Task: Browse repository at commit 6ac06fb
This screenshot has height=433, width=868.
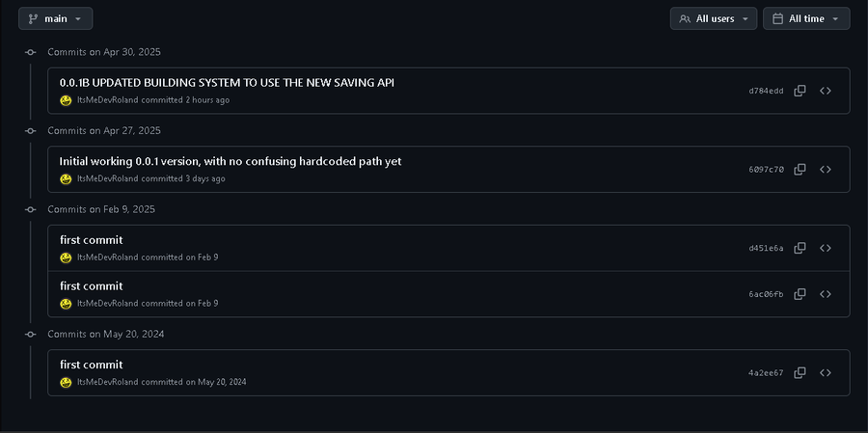Action: click(x=826, y=294)
